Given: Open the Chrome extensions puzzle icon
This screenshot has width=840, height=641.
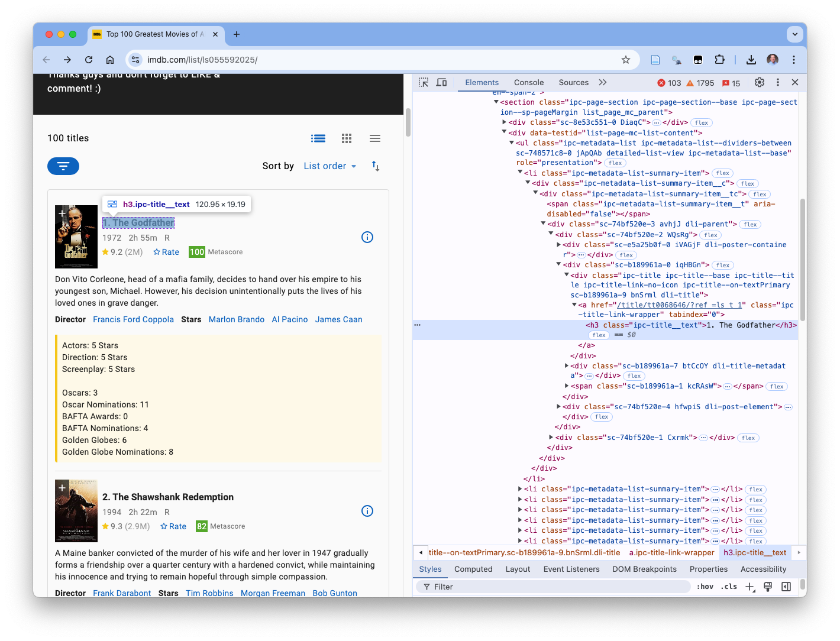Looking at the screenshot, I should tap(719, 60).
